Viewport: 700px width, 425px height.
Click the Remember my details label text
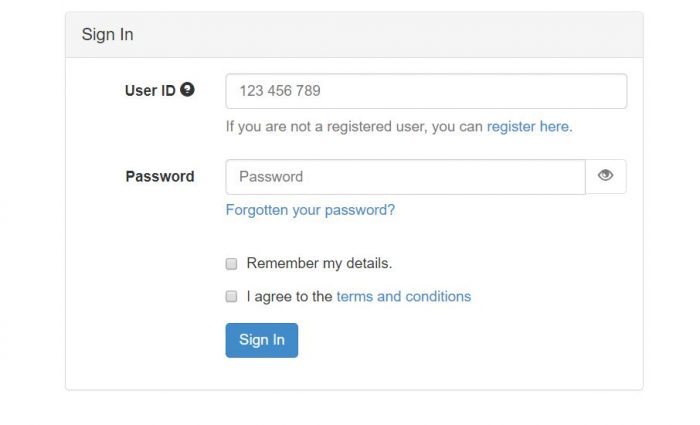click(319, 264)
